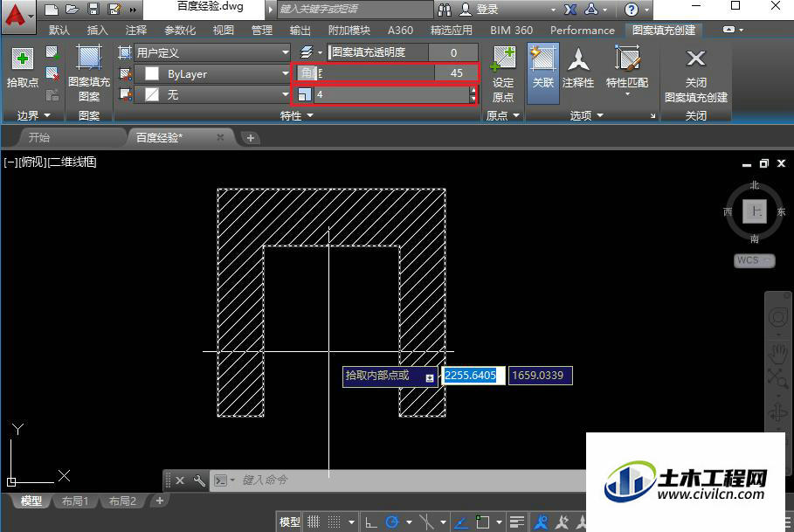Toggle object snap tracking in status bar
The image size is (794, 532).
pyautogui.click(x=461, y=522)
